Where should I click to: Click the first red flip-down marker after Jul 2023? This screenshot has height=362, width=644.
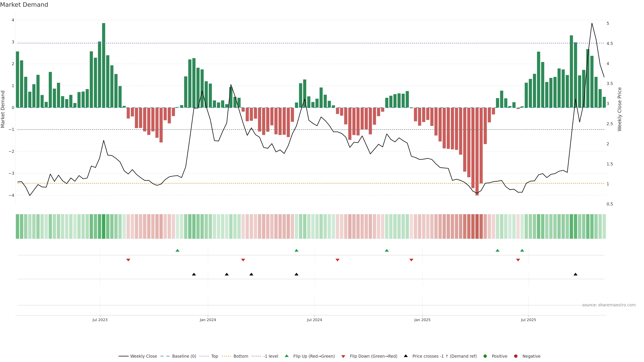coord(128,260)
